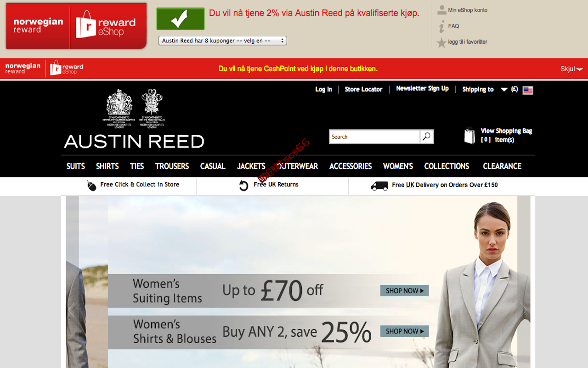
Task: Click Min eShop konto link
Action: click(x=468, y=10)
